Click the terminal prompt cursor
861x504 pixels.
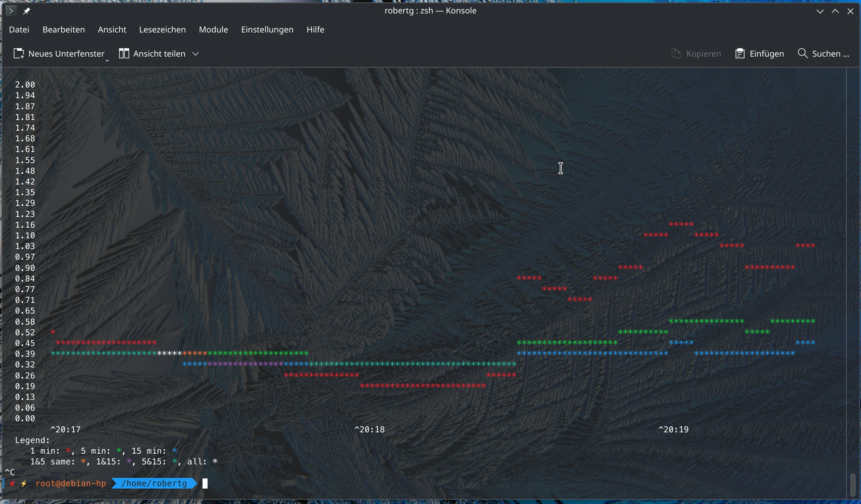tap(205, 483)
